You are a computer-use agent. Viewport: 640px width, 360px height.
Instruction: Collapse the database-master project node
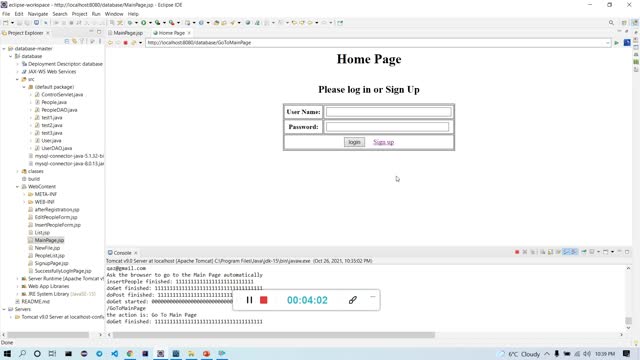click(x=4, y=49)
